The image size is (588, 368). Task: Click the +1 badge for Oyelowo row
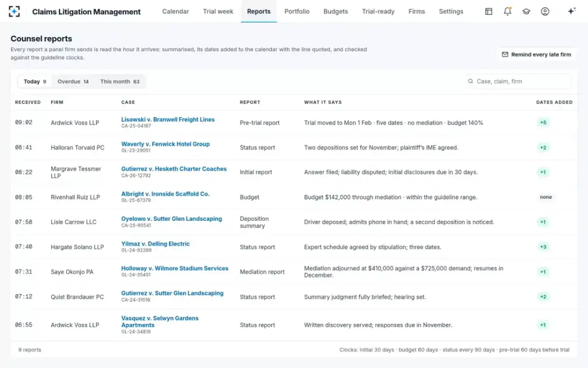tap(543, 222)
